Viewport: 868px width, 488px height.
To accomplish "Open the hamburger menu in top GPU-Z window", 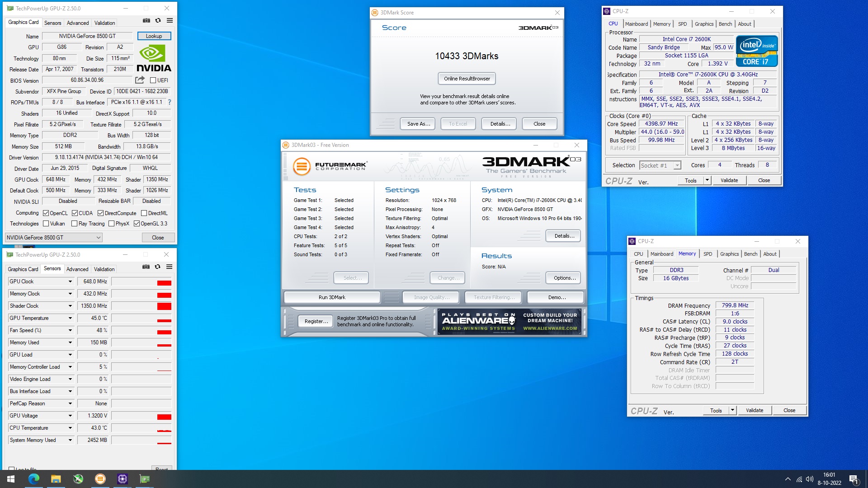I will 170,20.
